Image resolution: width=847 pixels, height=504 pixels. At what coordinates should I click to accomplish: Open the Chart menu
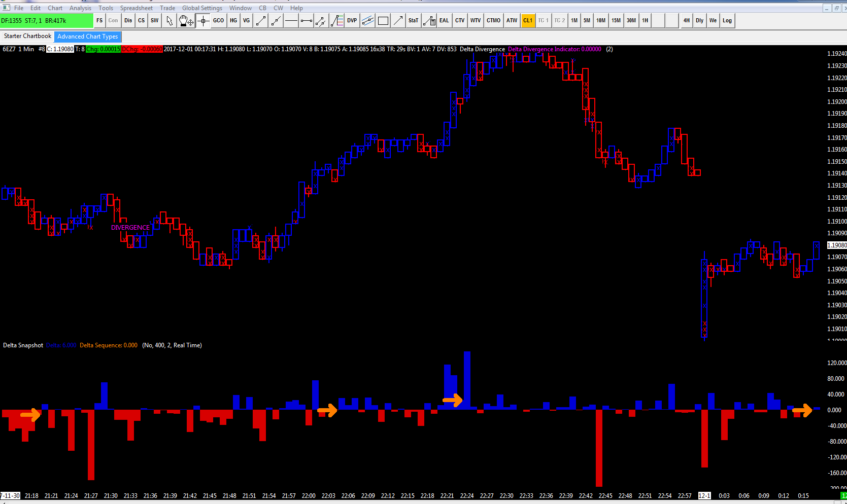point(55,8)
